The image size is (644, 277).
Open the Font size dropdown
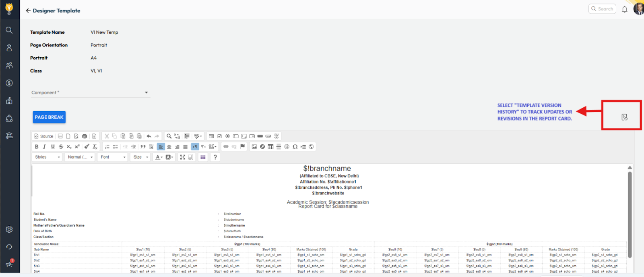point(140,157)
